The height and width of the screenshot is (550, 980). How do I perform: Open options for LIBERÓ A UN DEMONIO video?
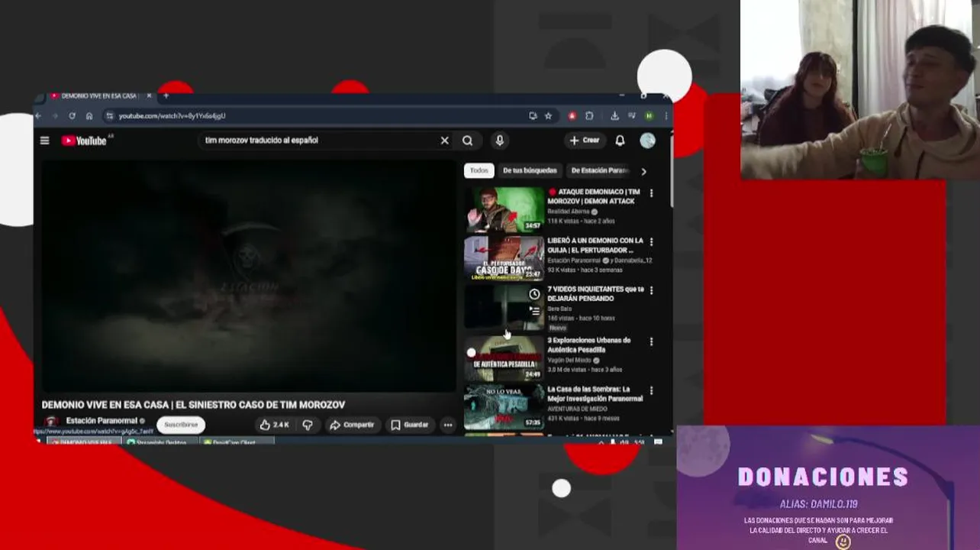pyautogui.click(x=651, y=242)
